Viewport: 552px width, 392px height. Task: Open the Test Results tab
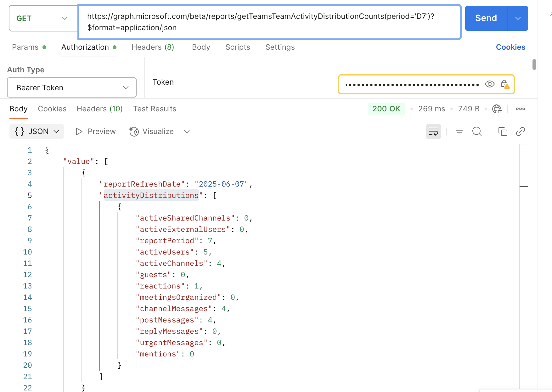pyautogui.click(x=155, y=109)
